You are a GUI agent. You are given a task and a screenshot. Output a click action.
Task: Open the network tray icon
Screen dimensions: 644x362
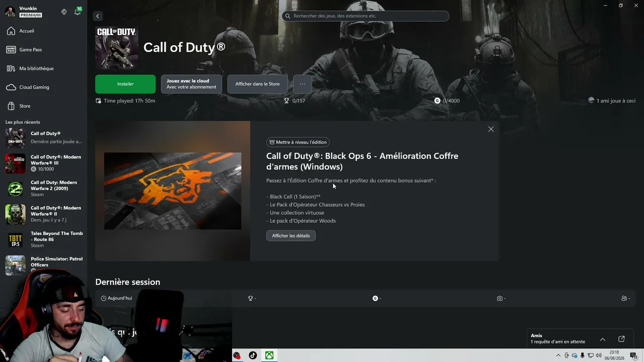click(x=591, y=355)
